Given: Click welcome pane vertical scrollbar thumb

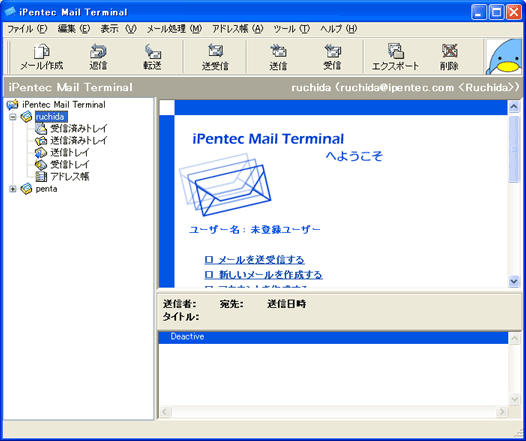Looking at the screenshot, I should click(x=514, y=149).
